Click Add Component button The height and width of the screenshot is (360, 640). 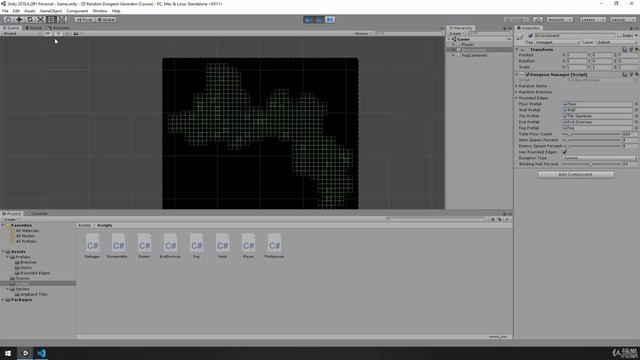(x=576, y=175)
